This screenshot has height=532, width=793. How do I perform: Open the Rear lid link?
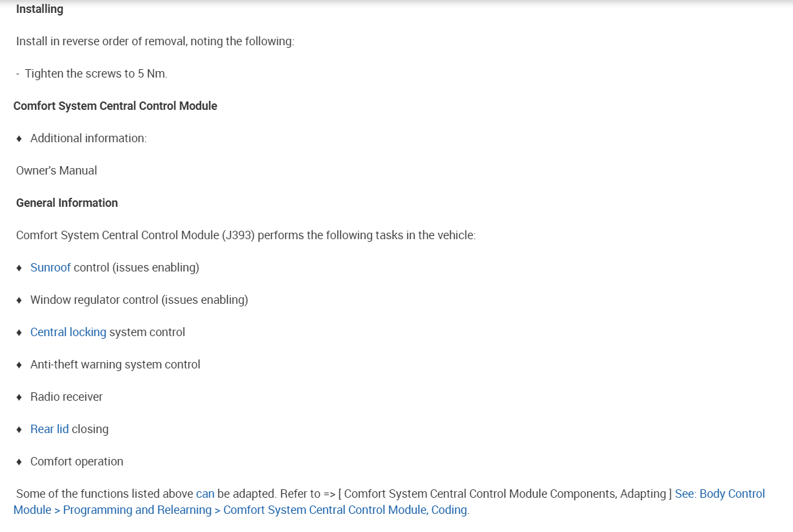[x=49, y=429]
